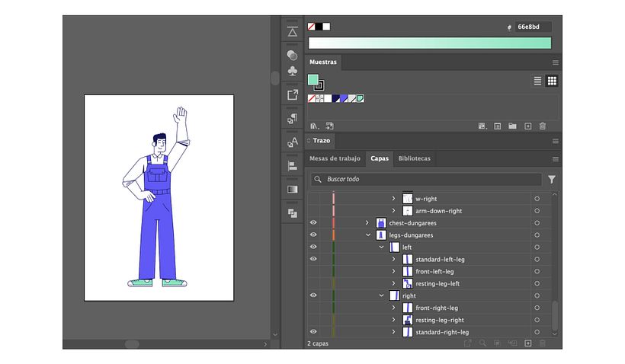625x364 pixels.
Task: Hide the left group layer
Action: coord(313,247)
